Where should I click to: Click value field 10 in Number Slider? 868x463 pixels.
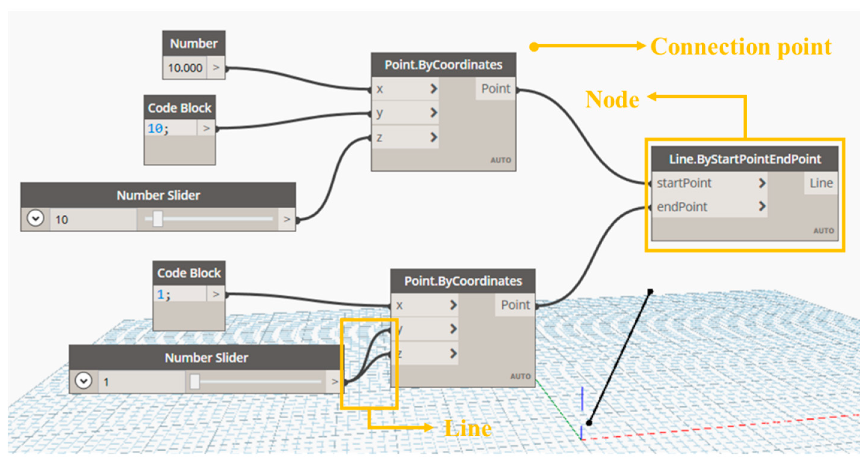tap(93, 219)
